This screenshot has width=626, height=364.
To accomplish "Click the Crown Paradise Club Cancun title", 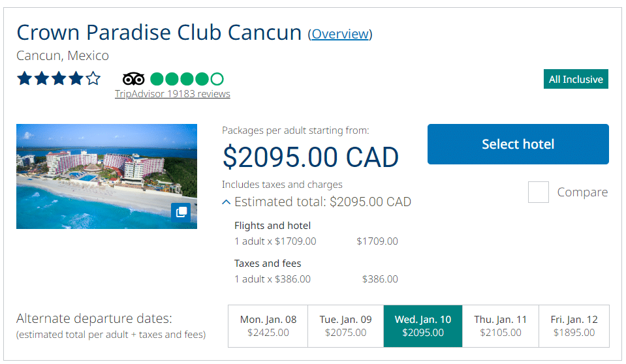I will click(x=159, y=33).
